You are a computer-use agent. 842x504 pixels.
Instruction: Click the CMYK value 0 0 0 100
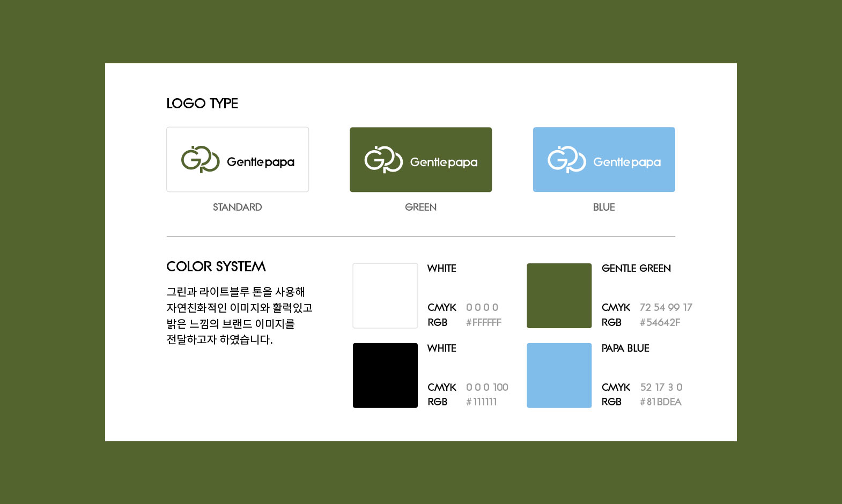click(x=487, y=387)
